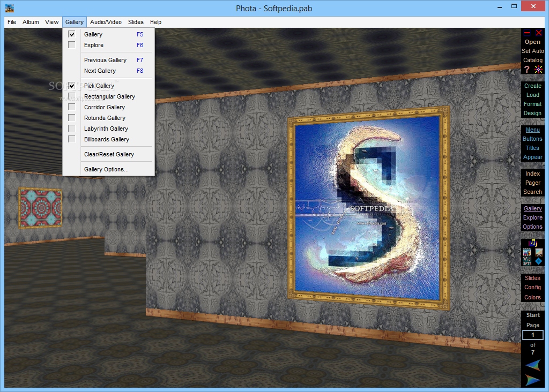Check the Explore F6 checkbox

pyautogui.click(x=72, y=45)
